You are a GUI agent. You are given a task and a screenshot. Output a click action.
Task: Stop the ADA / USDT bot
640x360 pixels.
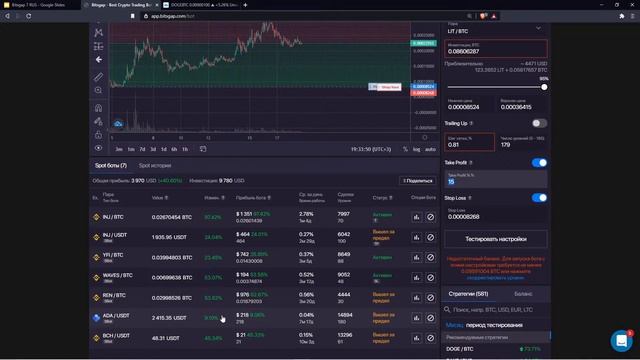[x=430, y=318]
